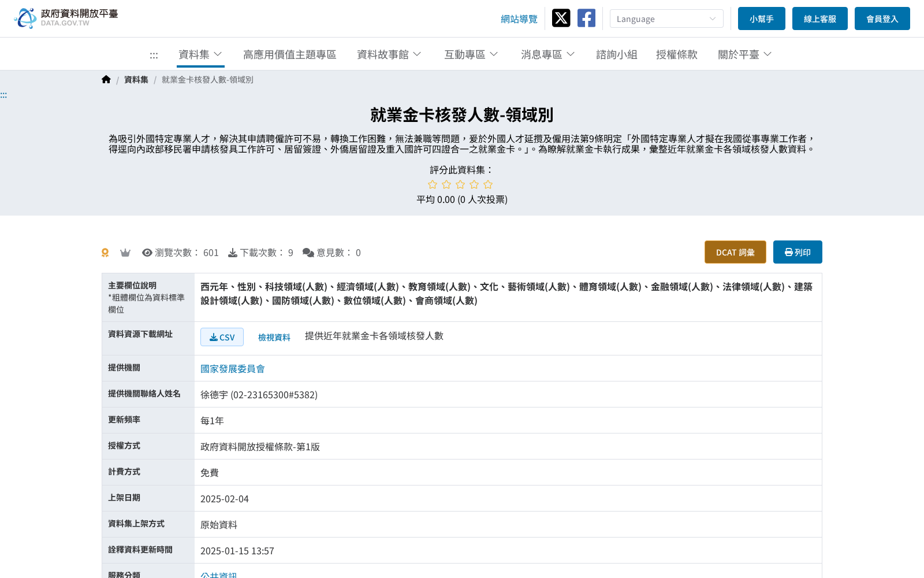The image size is (924, 578).
Task: Expand the 消息專區 menu
Action: click(x=548, y=54)
